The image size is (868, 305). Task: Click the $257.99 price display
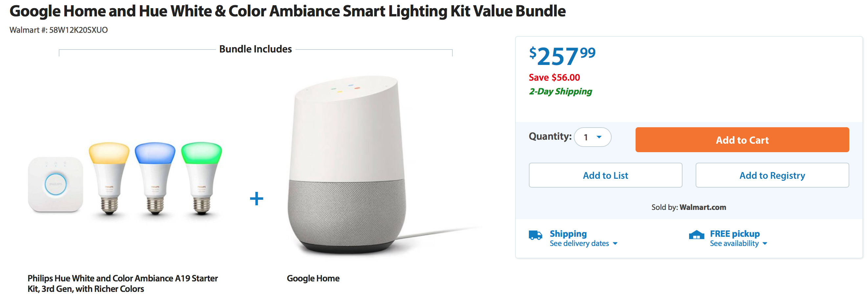[561, 56]
